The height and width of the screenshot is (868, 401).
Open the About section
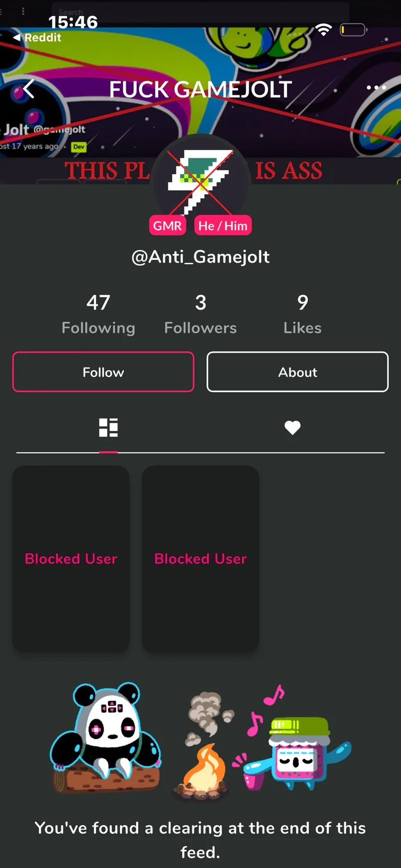[298, 372]
